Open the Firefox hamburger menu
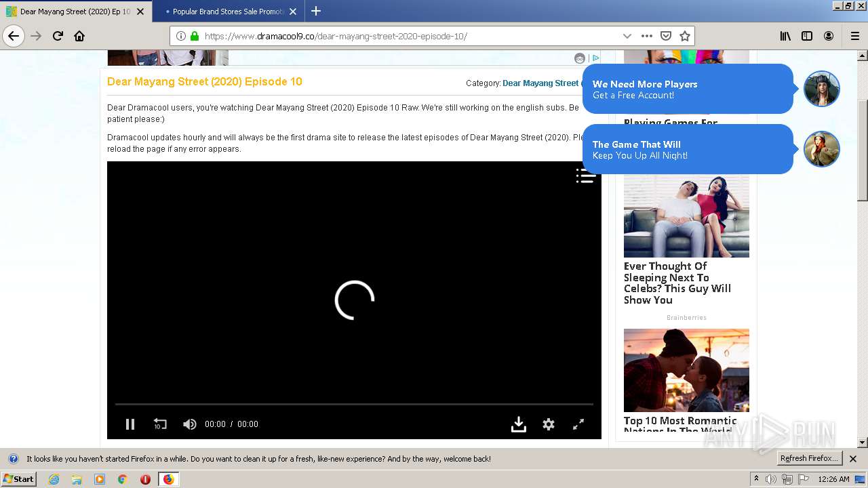This screenshot has width=868, height=488. [854, 36]
